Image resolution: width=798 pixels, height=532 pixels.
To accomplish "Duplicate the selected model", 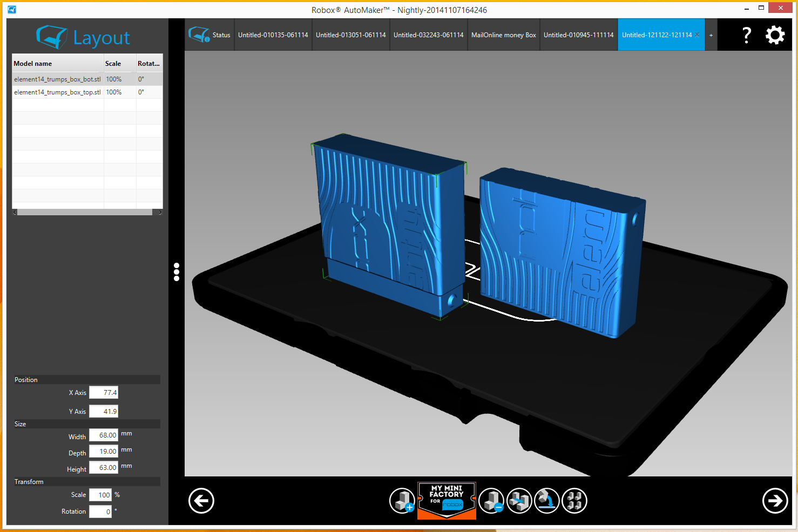I will tap(519, 501).
